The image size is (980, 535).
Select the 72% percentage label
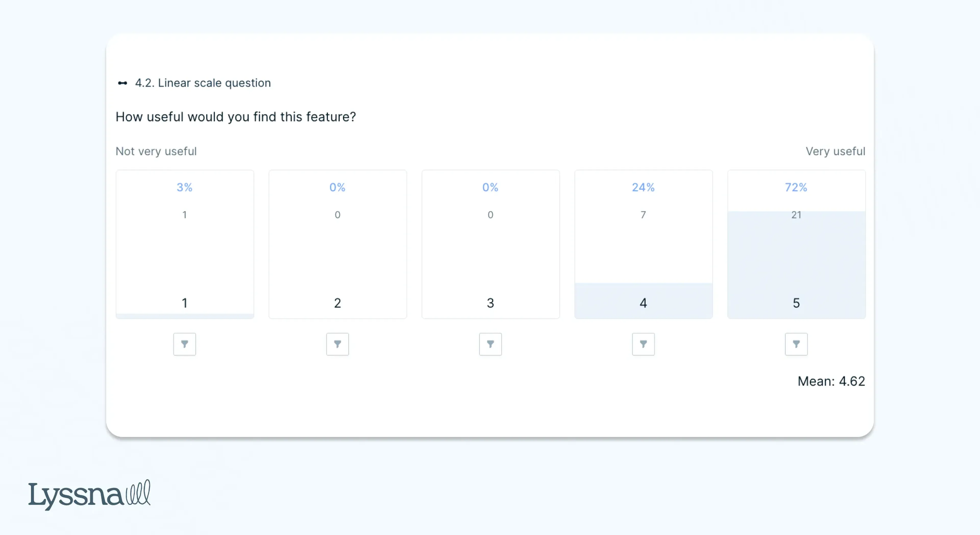tap(796, 187)
